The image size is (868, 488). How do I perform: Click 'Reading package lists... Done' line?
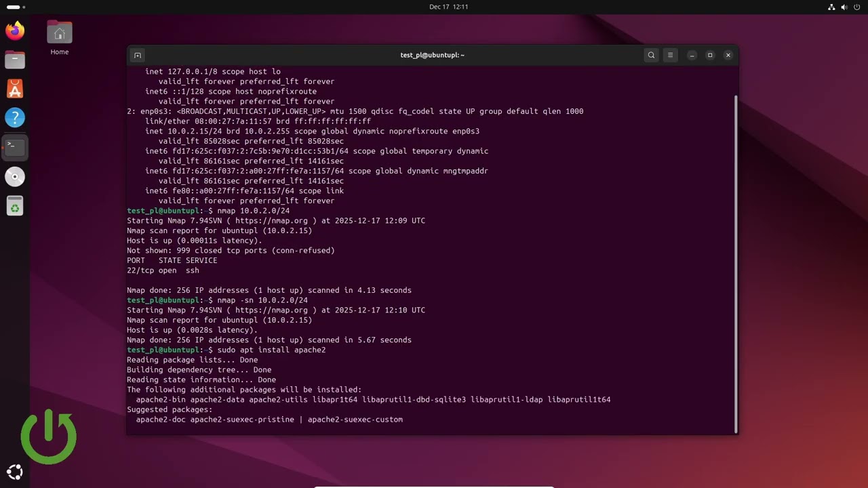[193, 360]
